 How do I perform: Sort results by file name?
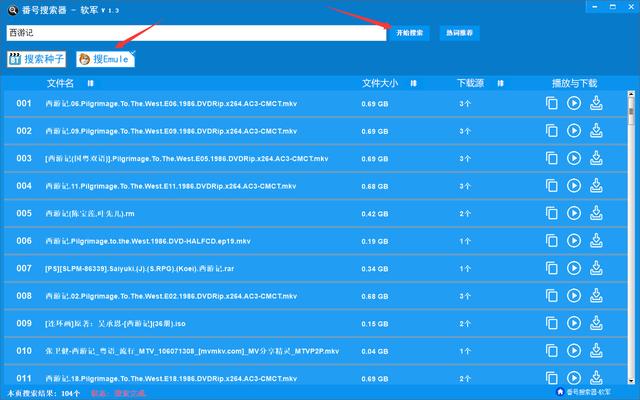pyautogui.click(x=91, y=82)
